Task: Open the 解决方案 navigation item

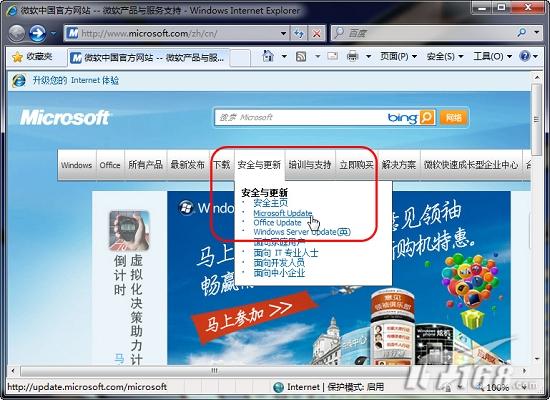Action: click(x=399, y=165)
